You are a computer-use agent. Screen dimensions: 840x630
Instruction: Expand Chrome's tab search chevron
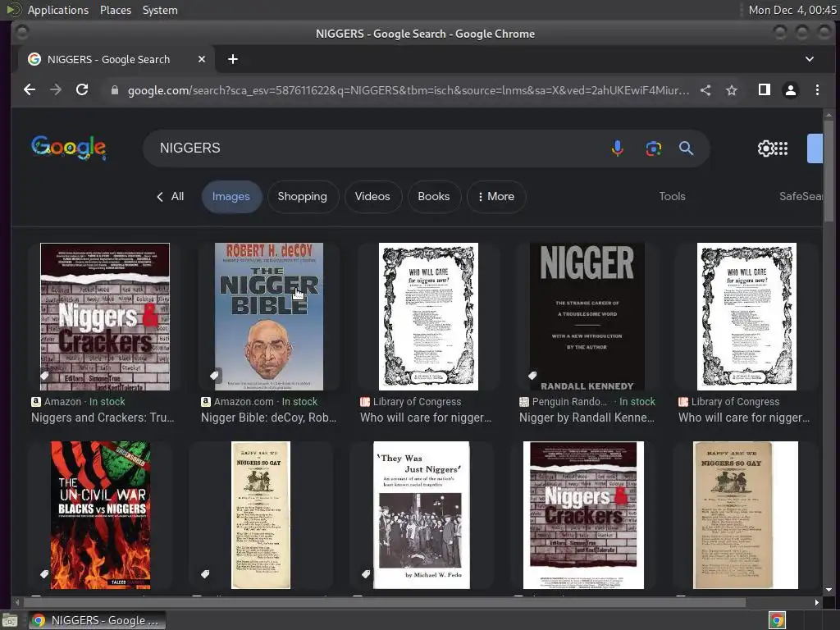click(810, 59)
